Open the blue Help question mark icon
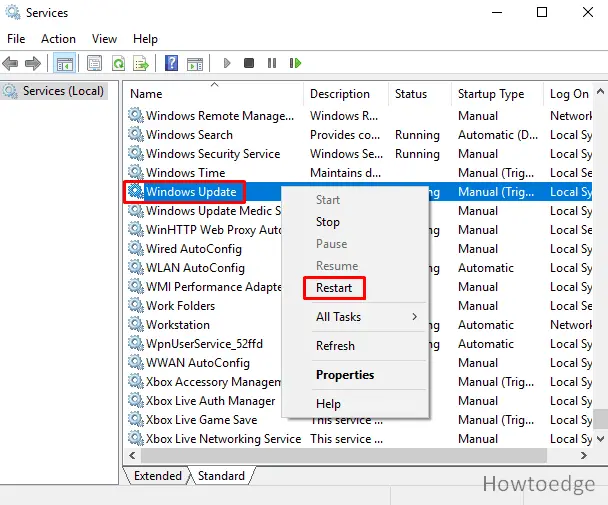 pyautogui.click(x=171, y=63)
